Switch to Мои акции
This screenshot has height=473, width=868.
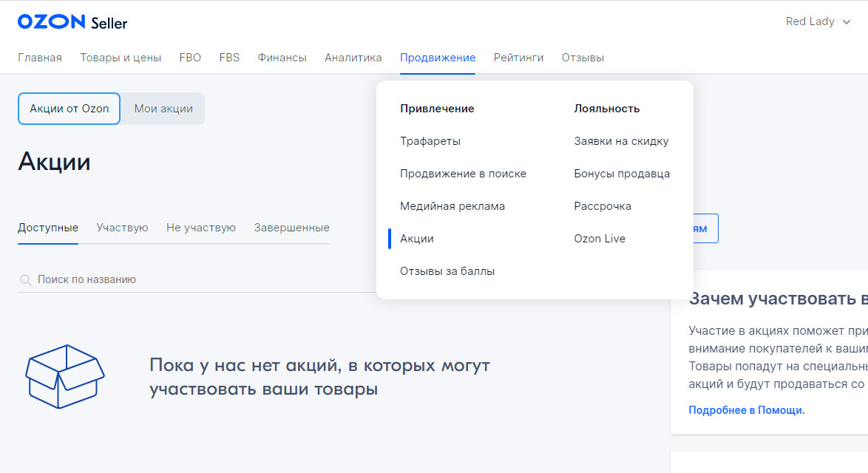pyautogui.click(x=163, y=109)
